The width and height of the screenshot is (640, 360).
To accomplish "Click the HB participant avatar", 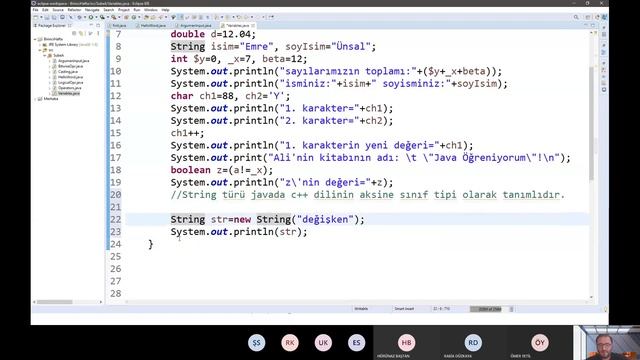I will tap(406, 342).
